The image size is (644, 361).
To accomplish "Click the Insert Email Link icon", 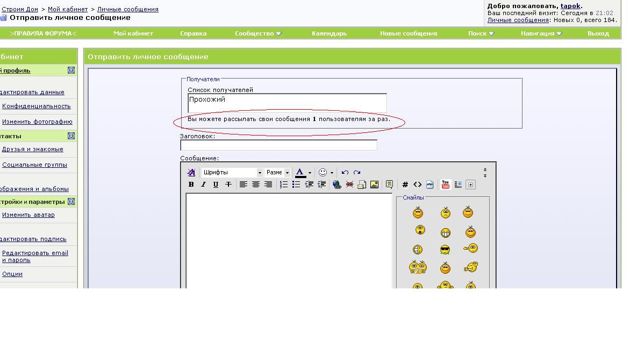I will coord(362,185).
